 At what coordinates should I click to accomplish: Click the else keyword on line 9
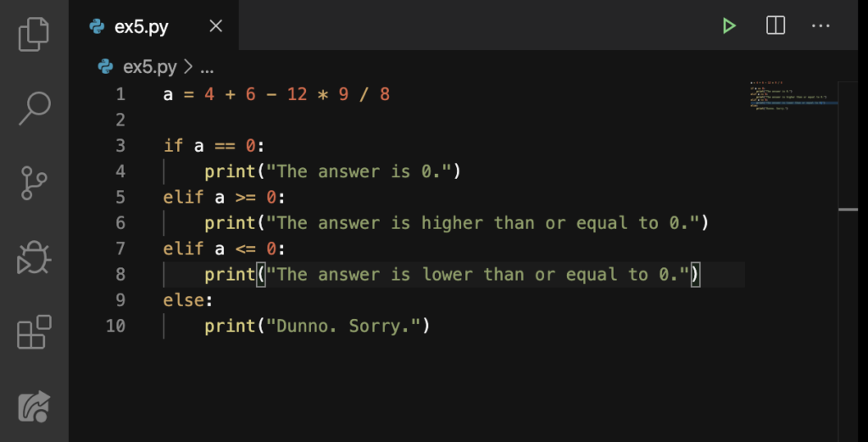pyautogui.click(x=183, y=299)
